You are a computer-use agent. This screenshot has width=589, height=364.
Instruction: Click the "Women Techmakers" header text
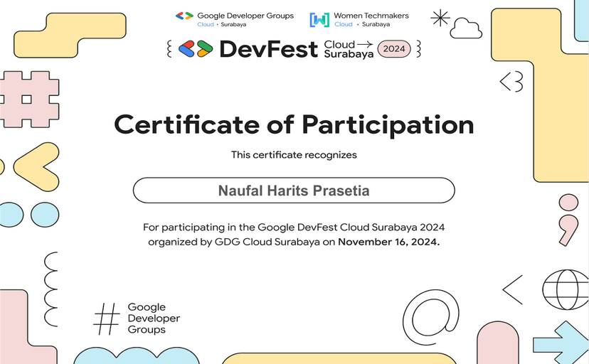(371, 16)
